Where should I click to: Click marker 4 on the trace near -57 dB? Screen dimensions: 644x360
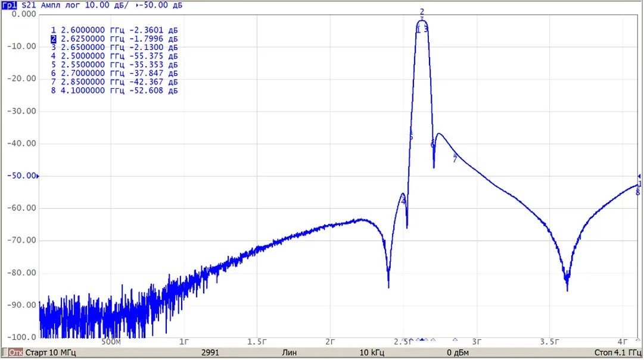click(x=403, y=201)
